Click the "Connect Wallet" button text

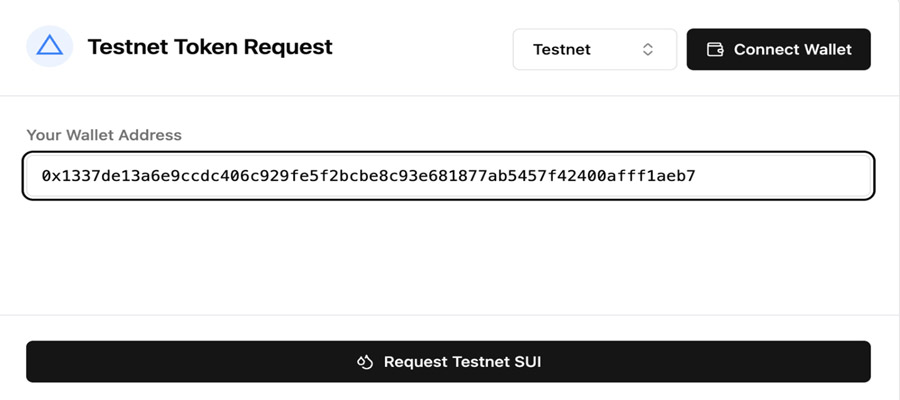(x=793, y=49)
